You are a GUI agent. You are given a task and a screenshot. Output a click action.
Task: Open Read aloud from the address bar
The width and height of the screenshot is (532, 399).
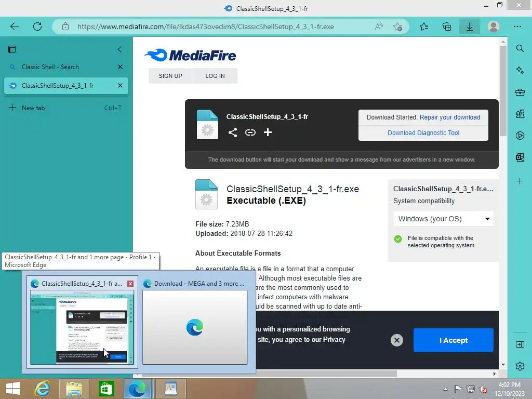click(x=379, y=26)
